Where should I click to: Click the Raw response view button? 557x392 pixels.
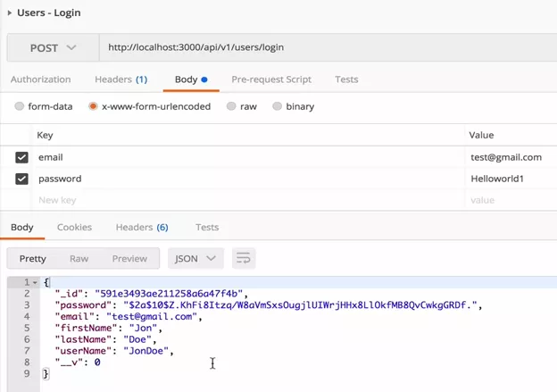pyautogui.click(x=79, y=259)
